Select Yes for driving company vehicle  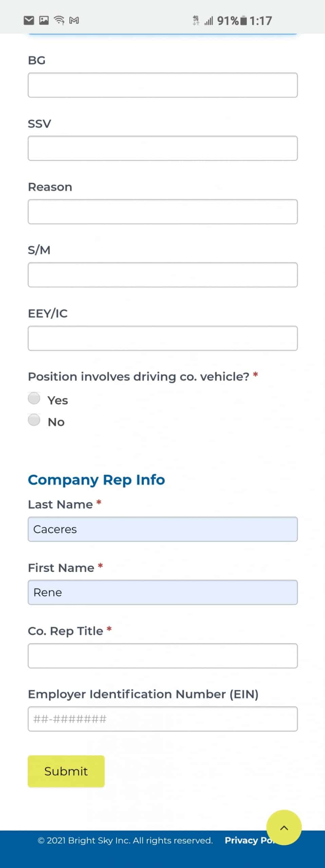[34, 398]
